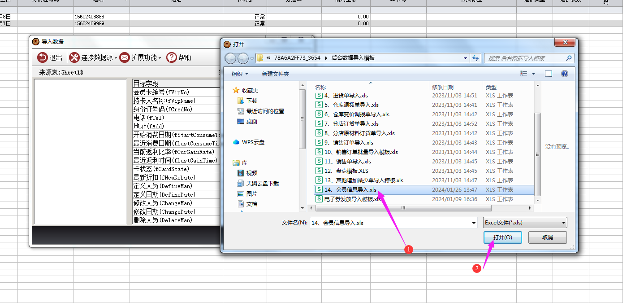Click the 取消 cancel button
Image resolution: width=644 pixels, height=303 pixels.
click(547, 237)
